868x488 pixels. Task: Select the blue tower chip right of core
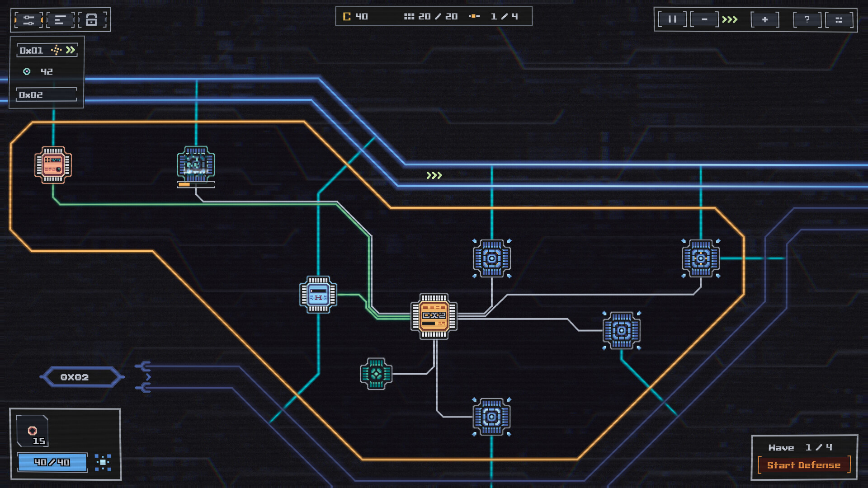[622, 331]
